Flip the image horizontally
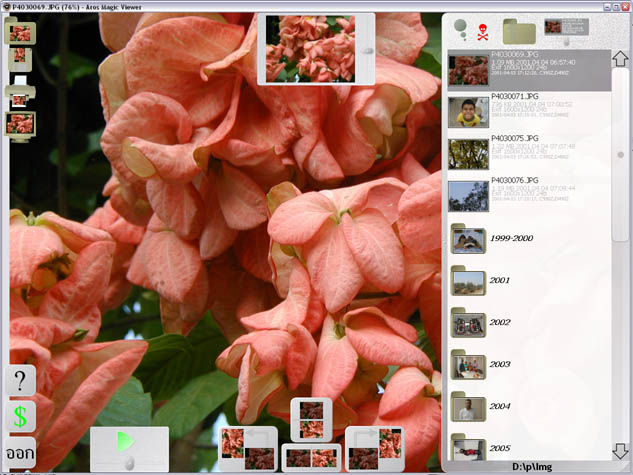 (311, 457)
